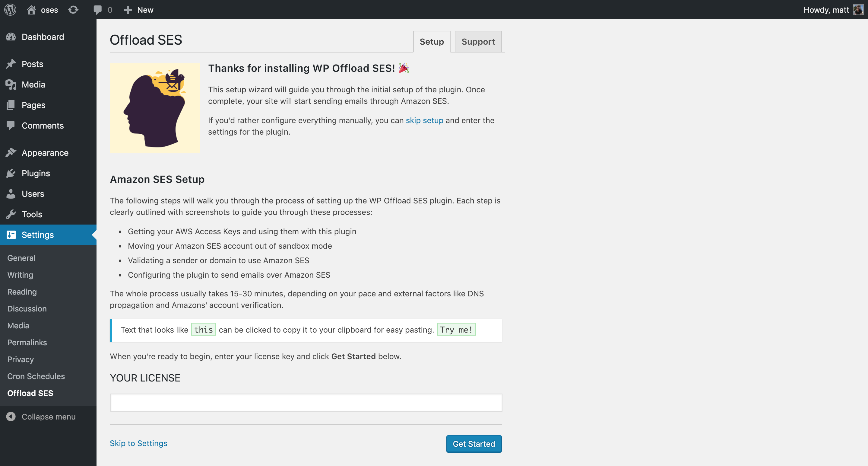The height and width of the screenshot is (466, 868).
Task: Click the Settings sliders icon
Action: (11, 235)
